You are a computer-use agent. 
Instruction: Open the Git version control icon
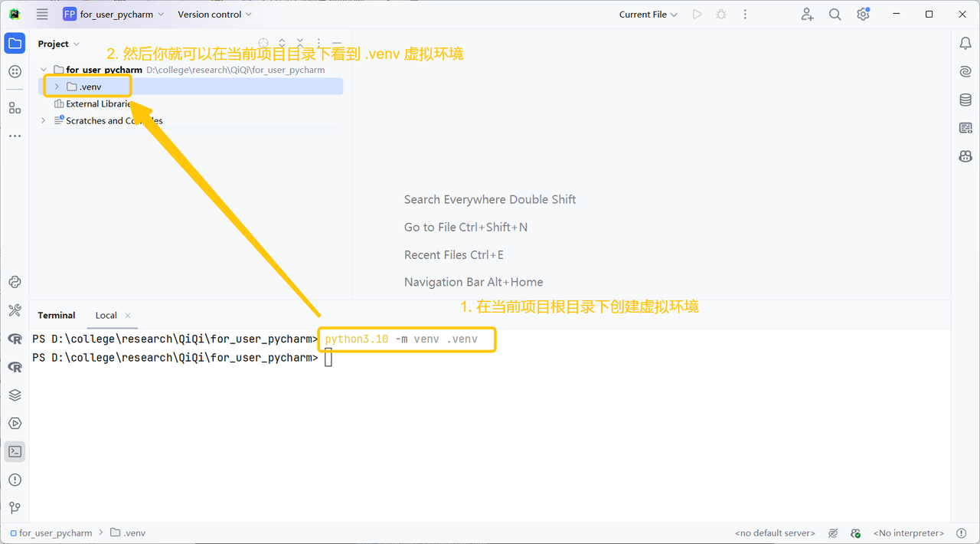coord(15,508)
